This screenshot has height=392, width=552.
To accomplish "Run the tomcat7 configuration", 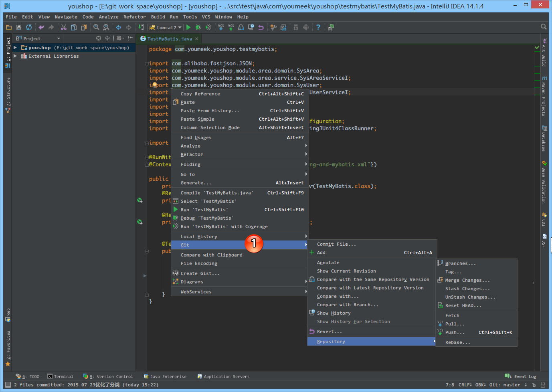I will pyautogui.click(x=188, y=27).
